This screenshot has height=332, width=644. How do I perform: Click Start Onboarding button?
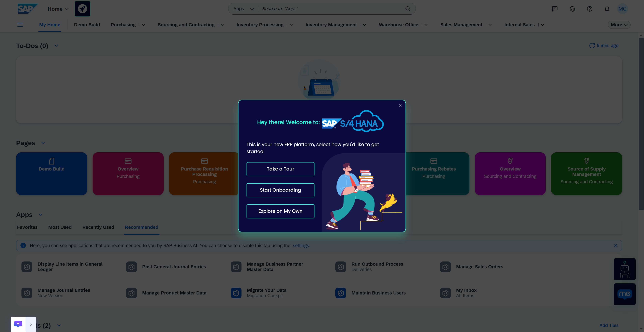coord(280,190)
